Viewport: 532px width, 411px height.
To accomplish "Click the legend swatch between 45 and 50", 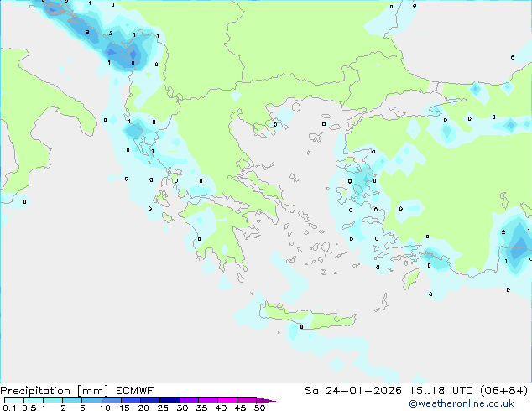I will (247, 400).
